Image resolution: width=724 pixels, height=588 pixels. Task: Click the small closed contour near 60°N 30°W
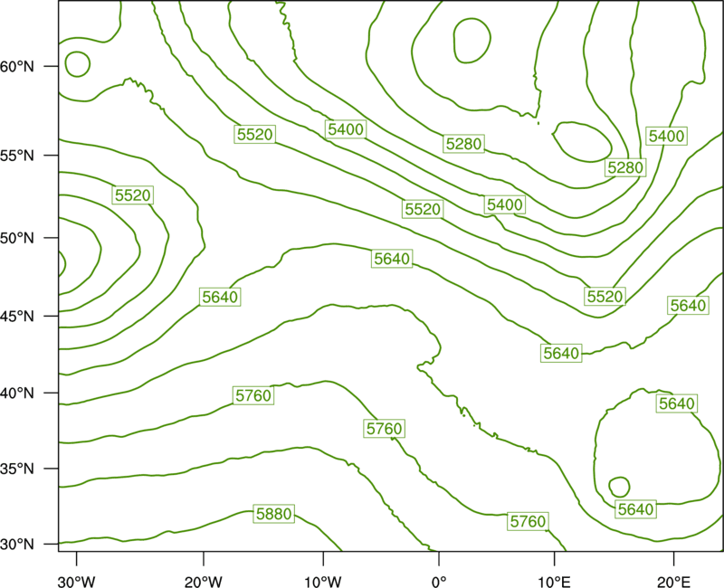tap(78, 63)
